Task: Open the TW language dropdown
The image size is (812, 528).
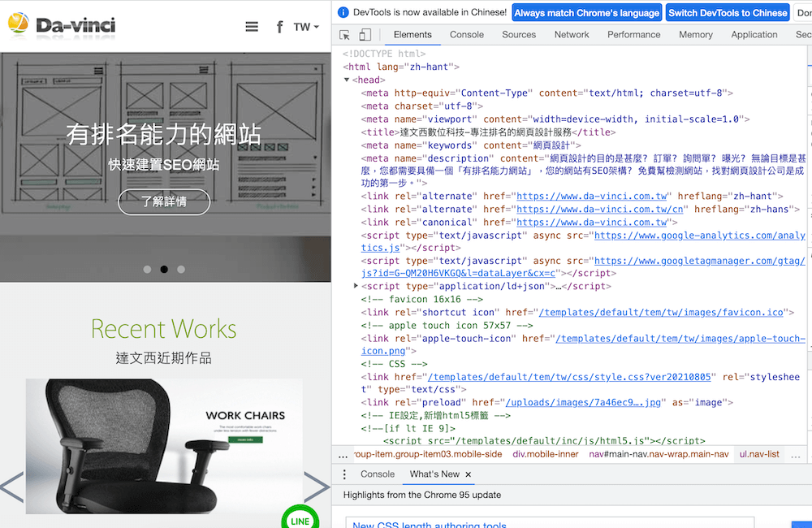Action: 305,27
